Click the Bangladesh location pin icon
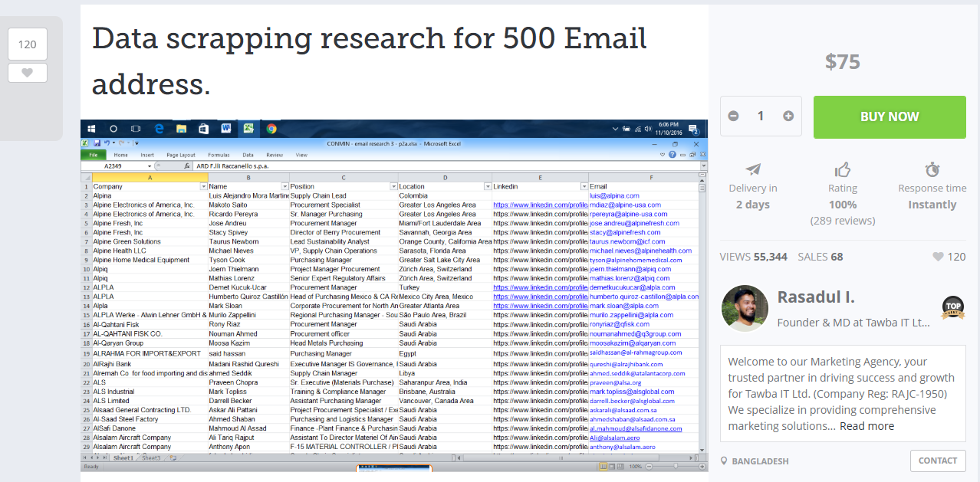This screenshot has height=482, width=980. (725, 461)
